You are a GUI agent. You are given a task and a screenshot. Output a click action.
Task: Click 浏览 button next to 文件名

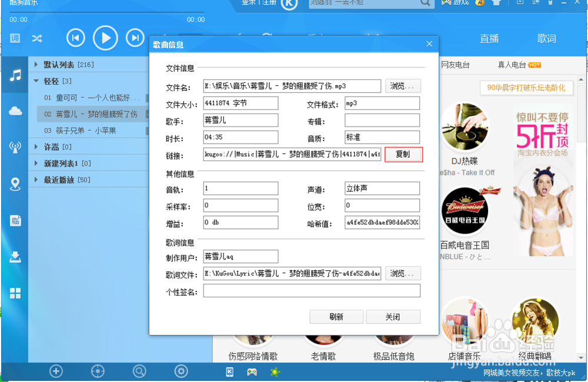coord(403,86)
